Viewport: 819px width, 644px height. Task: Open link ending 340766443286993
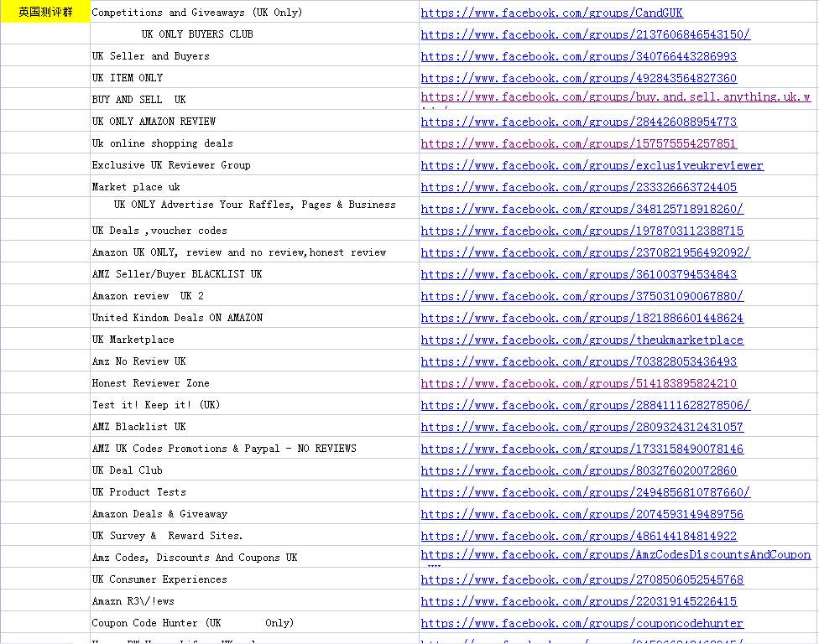pyautogui.click(x=579, y=56)
